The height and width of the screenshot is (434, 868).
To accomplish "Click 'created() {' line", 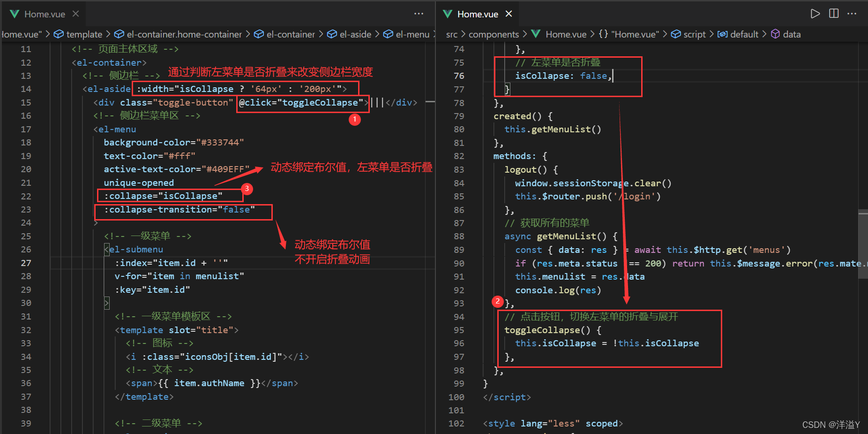I will [523, 116].
